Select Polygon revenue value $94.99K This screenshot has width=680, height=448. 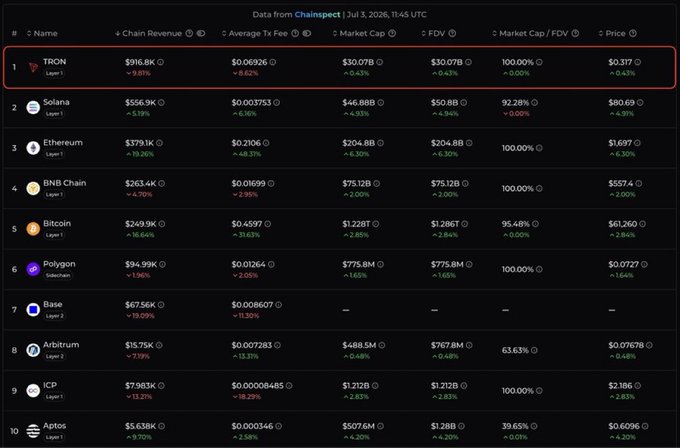coord(141,264)
